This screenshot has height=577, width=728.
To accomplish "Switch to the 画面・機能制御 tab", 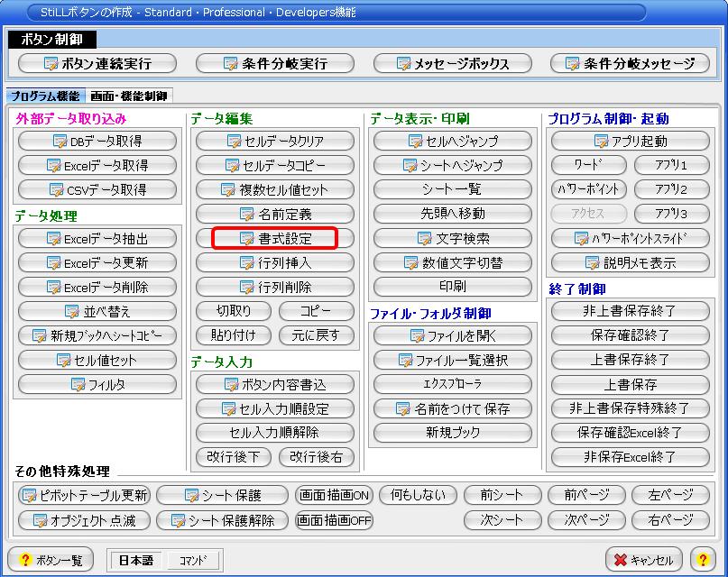I will tap(129, 96).
